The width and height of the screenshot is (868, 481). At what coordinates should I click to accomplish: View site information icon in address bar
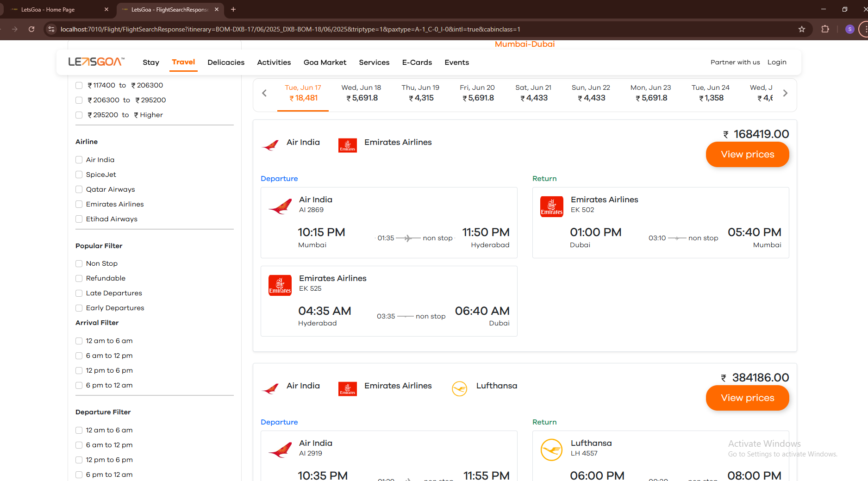[x=51, y=29]
